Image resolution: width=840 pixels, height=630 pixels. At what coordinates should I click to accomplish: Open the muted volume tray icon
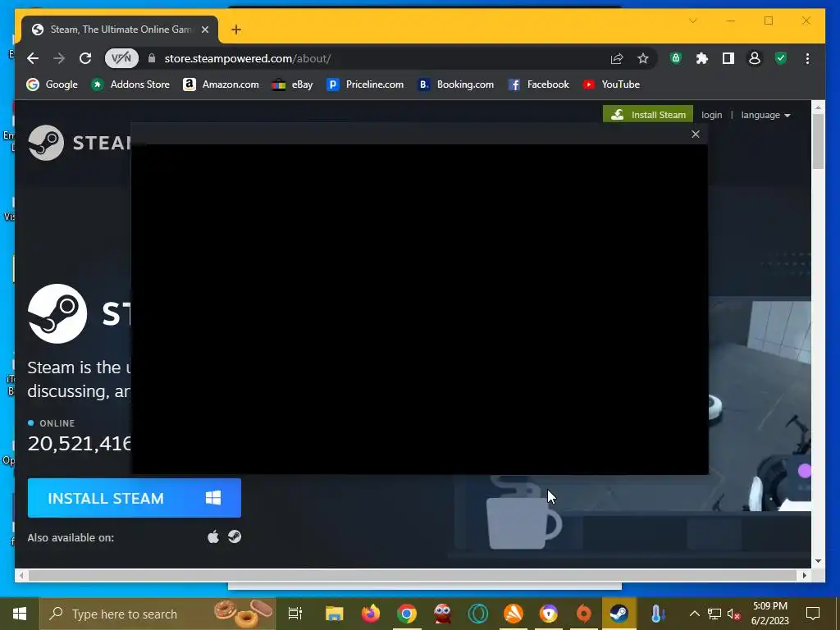point(733,614)
